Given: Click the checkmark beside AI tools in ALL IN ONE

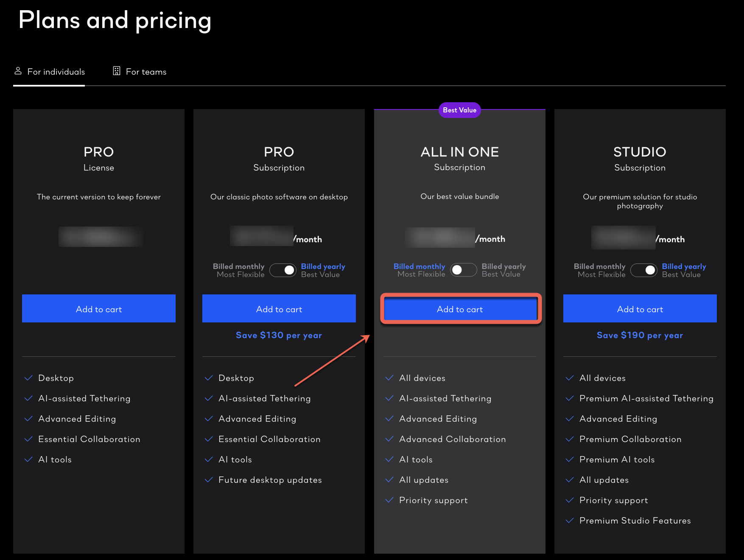Looking at the screenshot, I should coord(389,459).
